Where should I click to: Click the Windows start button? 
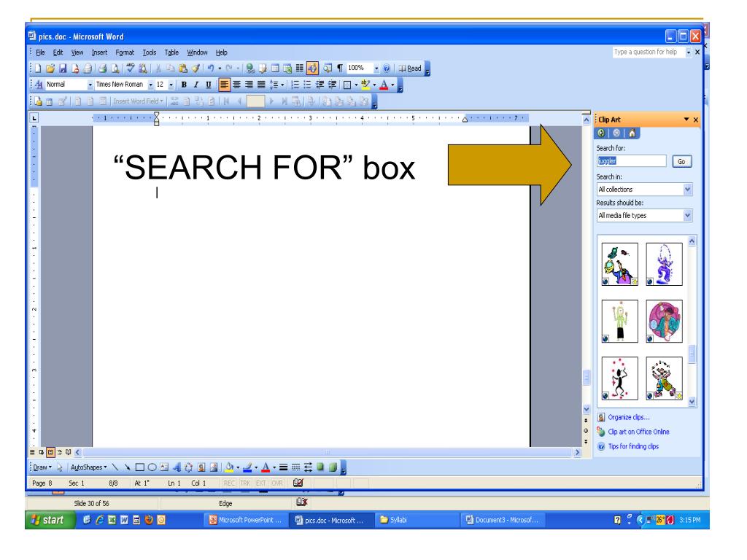(x=50, y=520)
